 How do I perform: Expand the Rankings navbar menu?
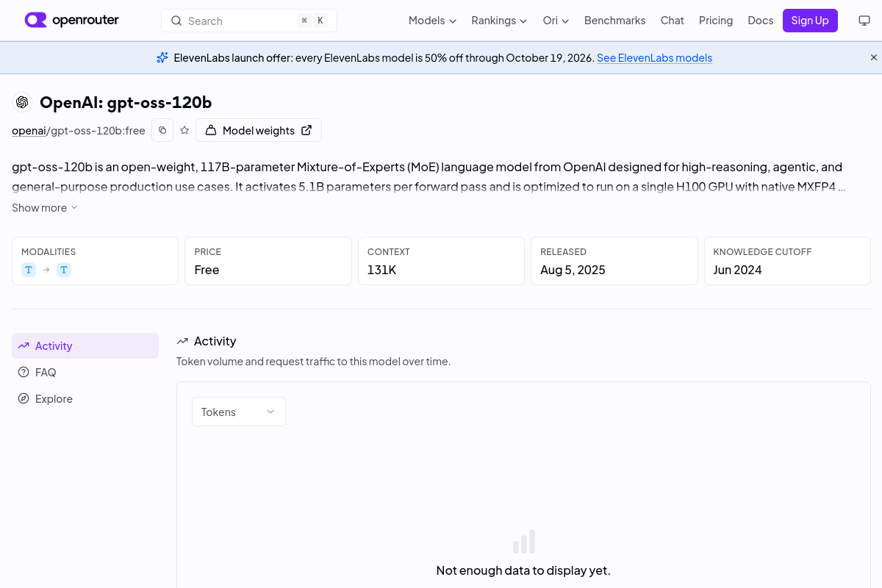(x=499, y=21)
